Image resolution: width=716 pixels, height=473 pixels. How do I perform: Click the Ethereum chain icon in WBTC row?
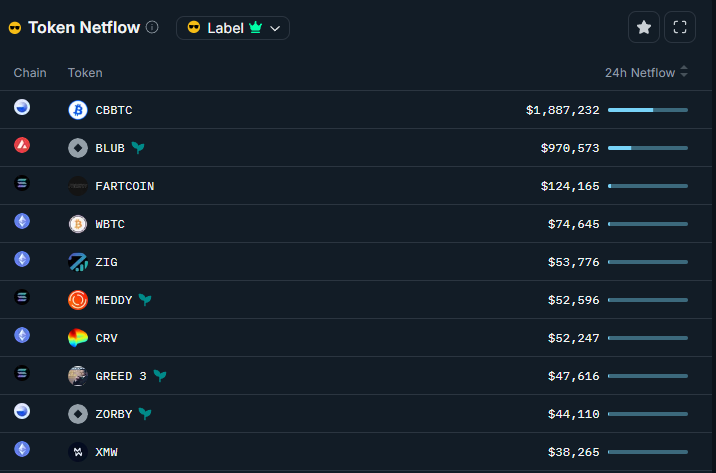tap(22, 221)
